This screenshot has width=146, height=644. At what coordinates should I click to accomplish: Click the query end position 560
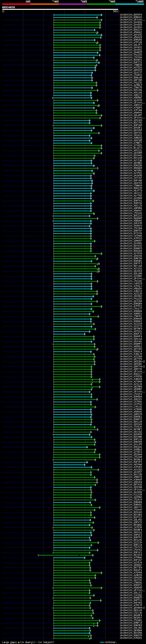point(115,11)
